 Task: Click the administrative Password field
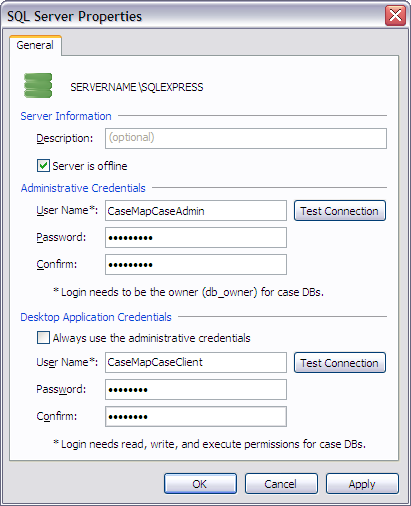click(x=196, y=238)
